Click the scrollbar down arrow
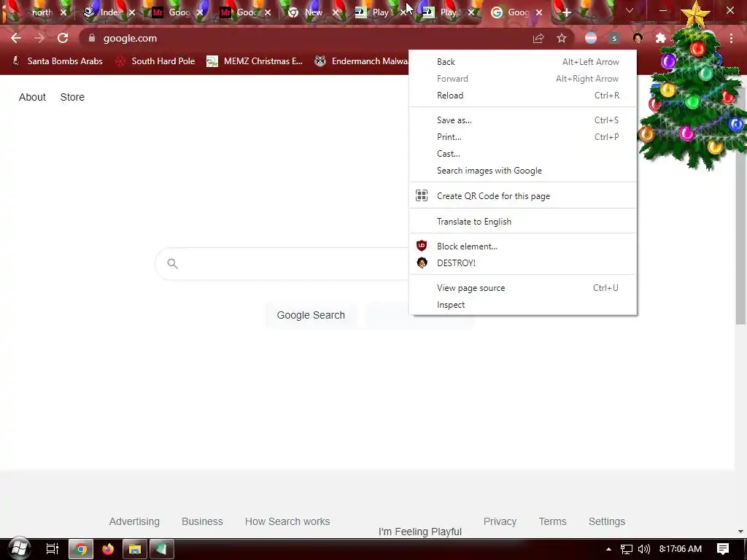Image resolution: width=747 pixels, height=560 pixels. pyautogui.click(x=741, y=532)
